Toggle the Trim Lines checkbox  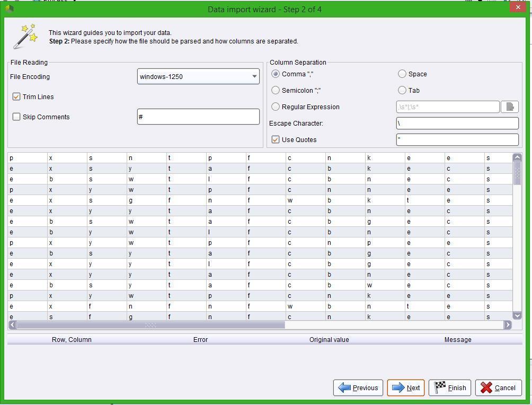pos(16,96)
